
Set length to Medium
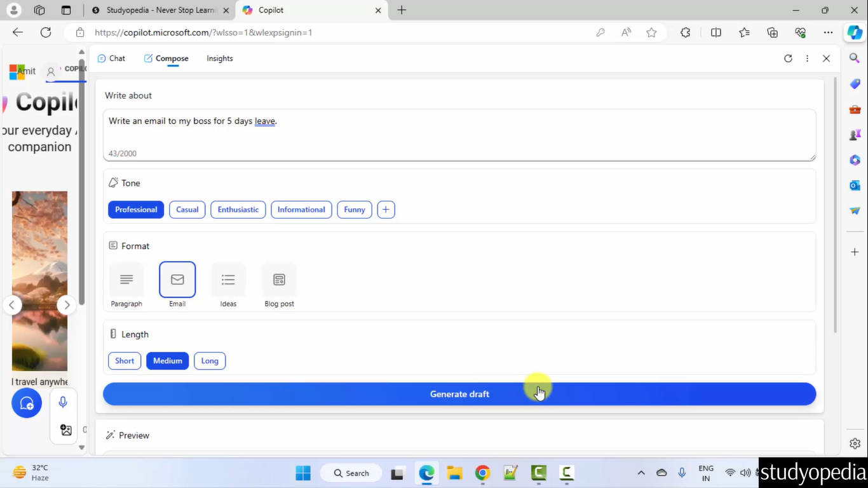coord(168,361)
